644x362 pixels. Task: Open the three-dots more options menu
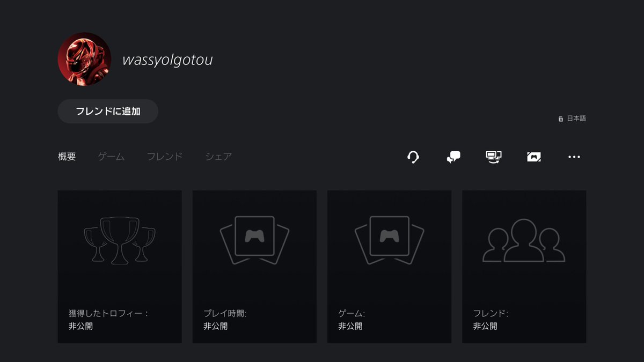tap(574, 157)
